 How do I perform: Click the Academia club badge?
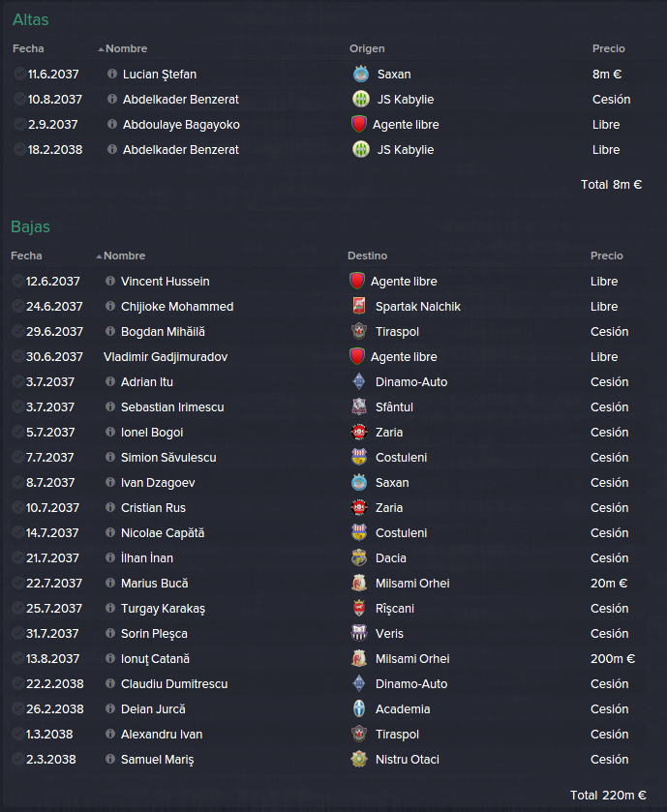(359, 708)
